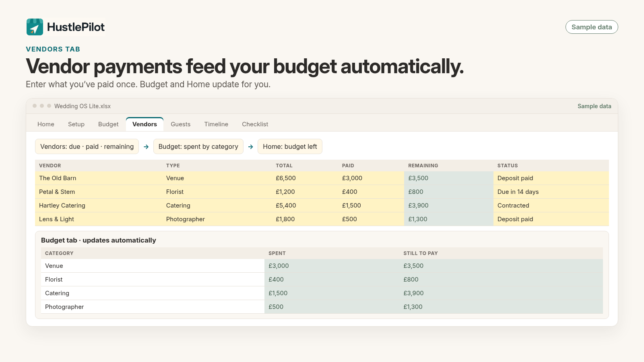The height and width of the screenshot is (362, 644).
Task: Open the Budget tab
Action: pyautogui.click(x=108, y=124)
